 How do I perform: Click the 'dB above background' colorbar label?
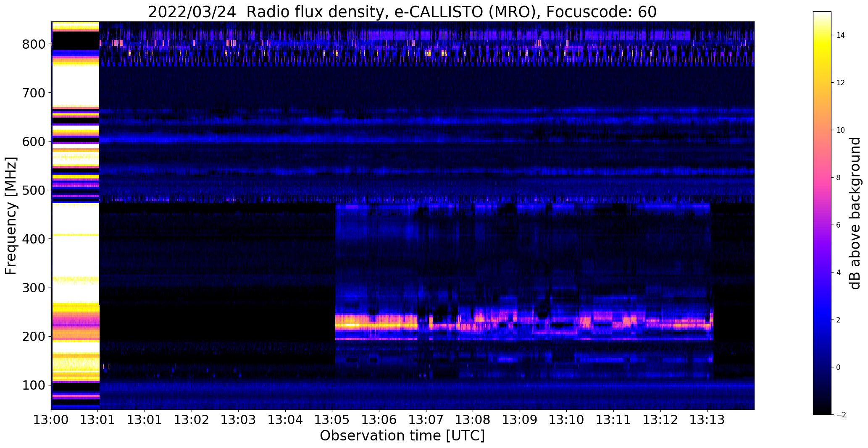[855, 213]
